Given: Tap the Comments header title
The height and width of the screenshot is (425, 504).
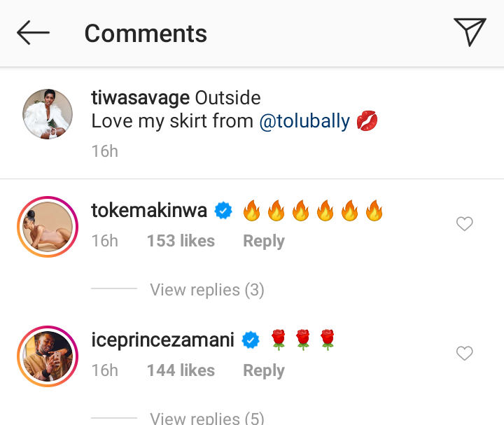Looking at the screenshot, I should click(146, 34).
